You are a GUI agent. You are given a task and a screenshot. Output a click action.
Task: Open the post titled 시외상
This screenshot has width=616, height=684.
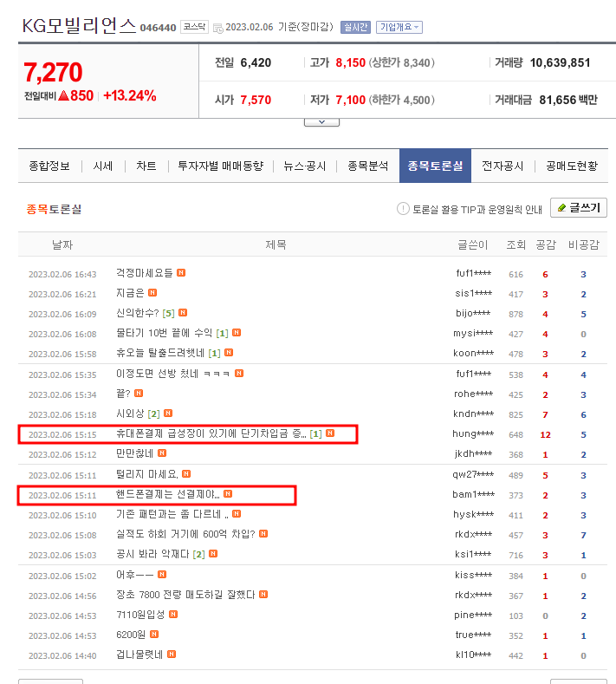130,414
